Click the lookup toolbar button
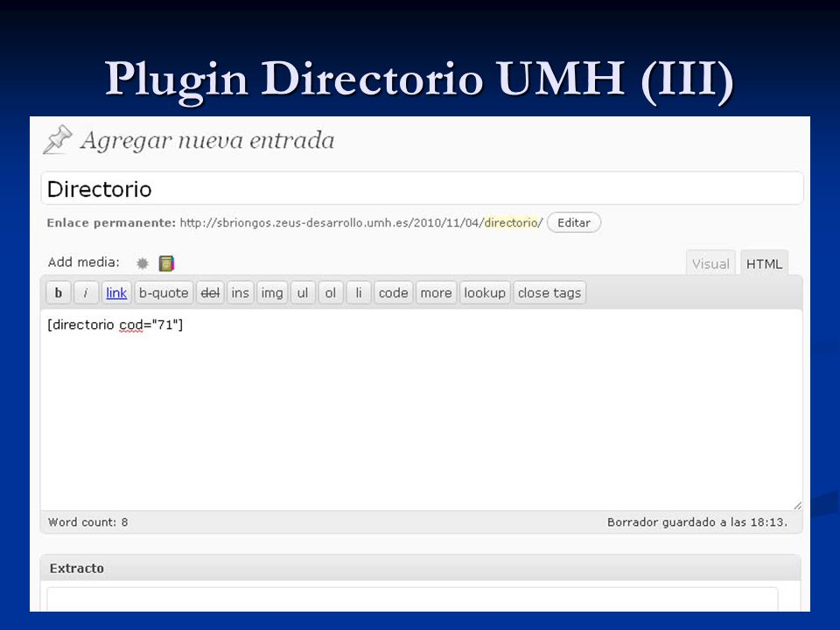 485,293
